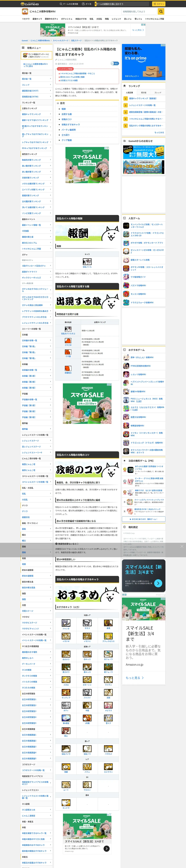Click the yellow search magnifier button
Image resolution: width=186 pixels, height=868 pixels.
click(161, 11)
